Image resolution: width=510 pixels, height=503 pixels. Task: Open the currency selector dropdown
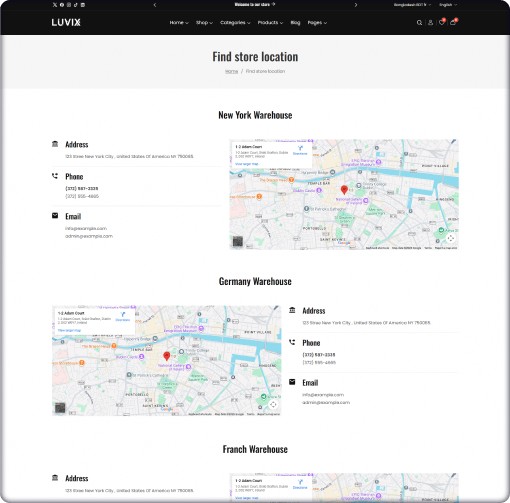(x=412, y=5)
